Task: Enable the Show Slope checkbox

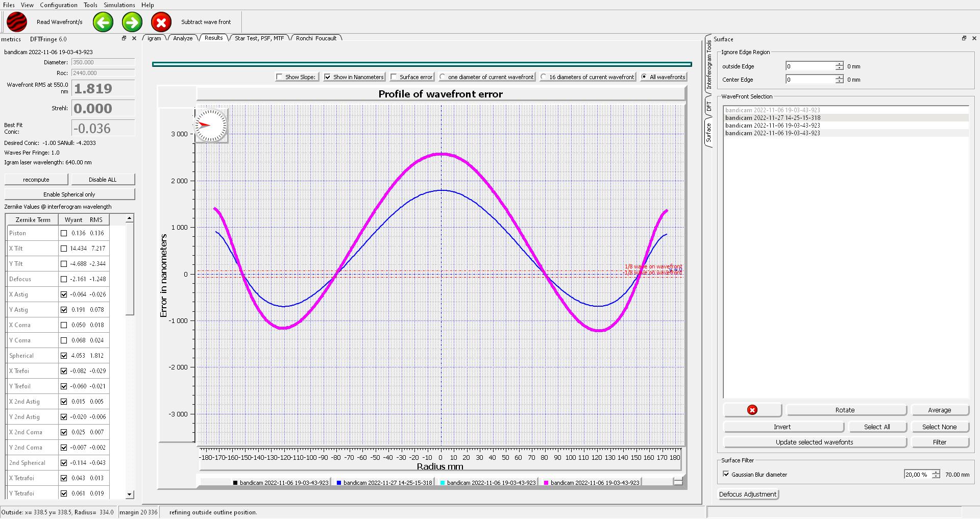Action: 279,77
